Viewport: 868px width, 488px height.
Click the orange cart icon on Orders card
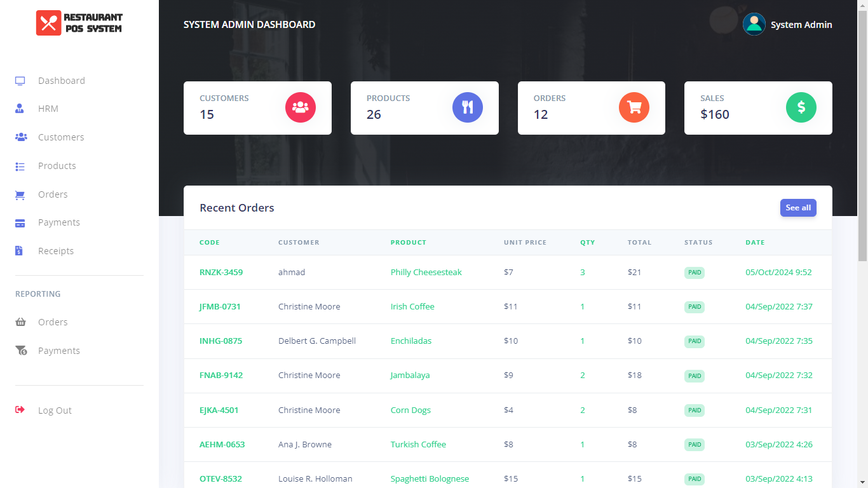click(x=634, y=108)
